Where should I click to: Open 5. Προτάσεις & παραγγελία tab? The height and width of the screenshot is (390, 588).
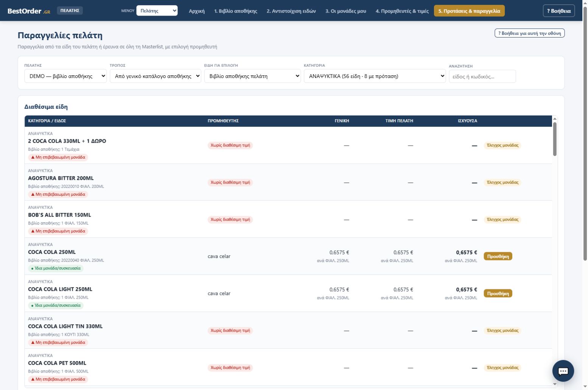(469, 11)
